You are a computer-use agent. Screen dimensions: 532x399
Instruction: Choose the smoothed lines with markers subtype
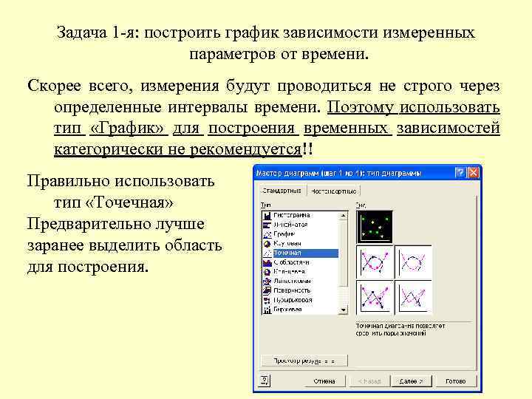(x=375, y=262)
